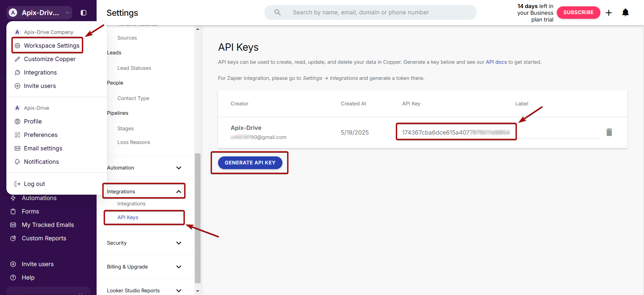Open the Apix-Drive workspace dropdown

tap(39, 13)
